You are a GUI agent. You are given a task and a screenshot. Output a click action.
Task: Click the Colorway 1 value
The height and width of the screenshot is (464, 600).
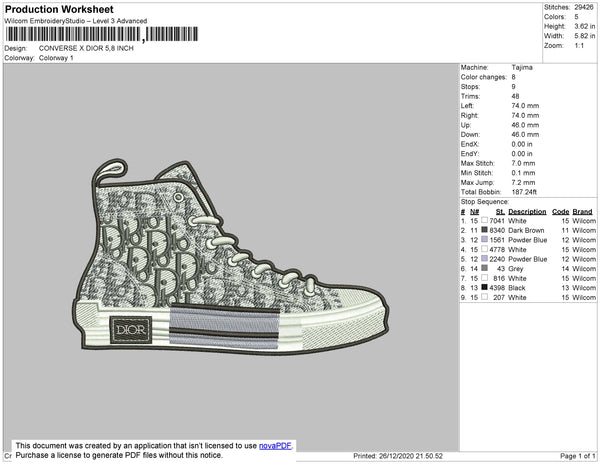point(56,58)
